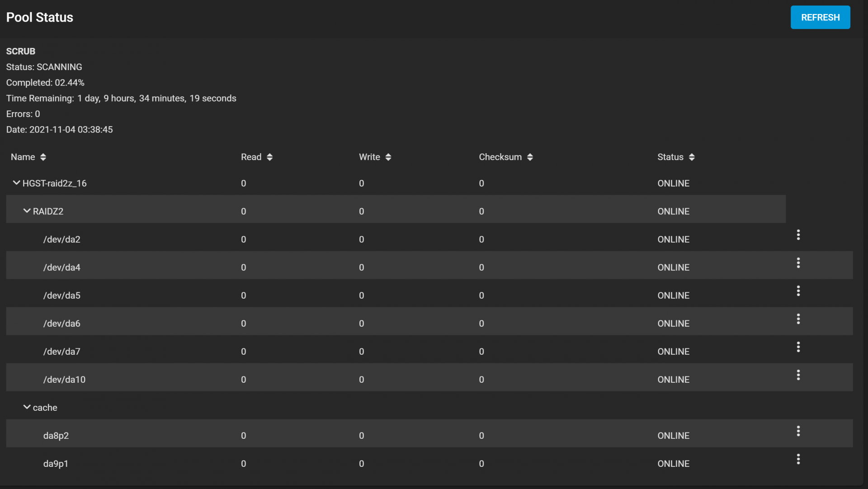The height and width of the screenshot is (489, 868).
Task: Collapse the RAIDZ2 vdev node
Action: point(27,211)
